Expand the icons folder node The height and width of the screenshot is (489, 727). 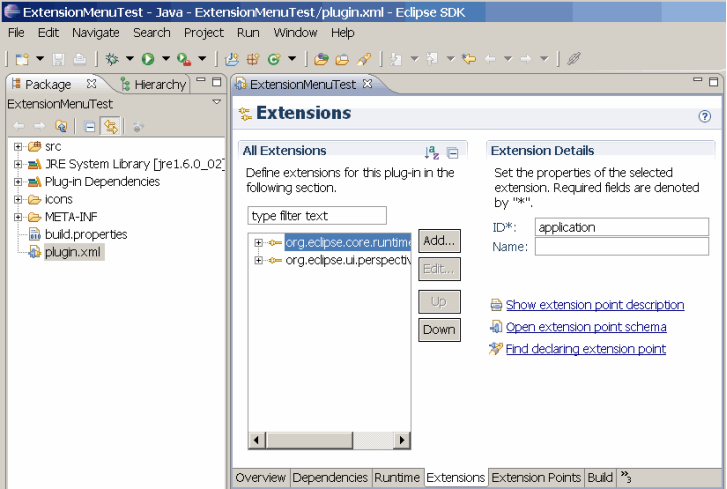18,199
